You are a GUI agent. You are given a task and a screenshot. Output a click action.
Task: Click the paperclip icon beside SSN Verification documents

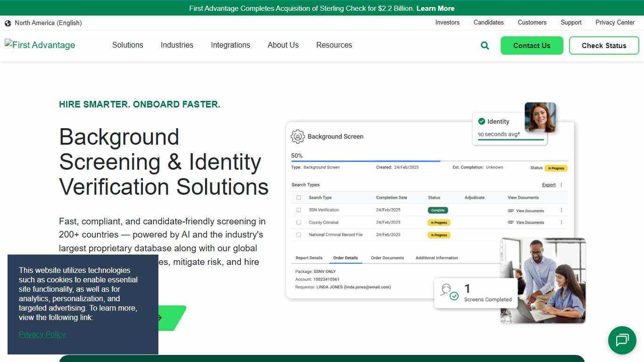[x=511, y=210]
